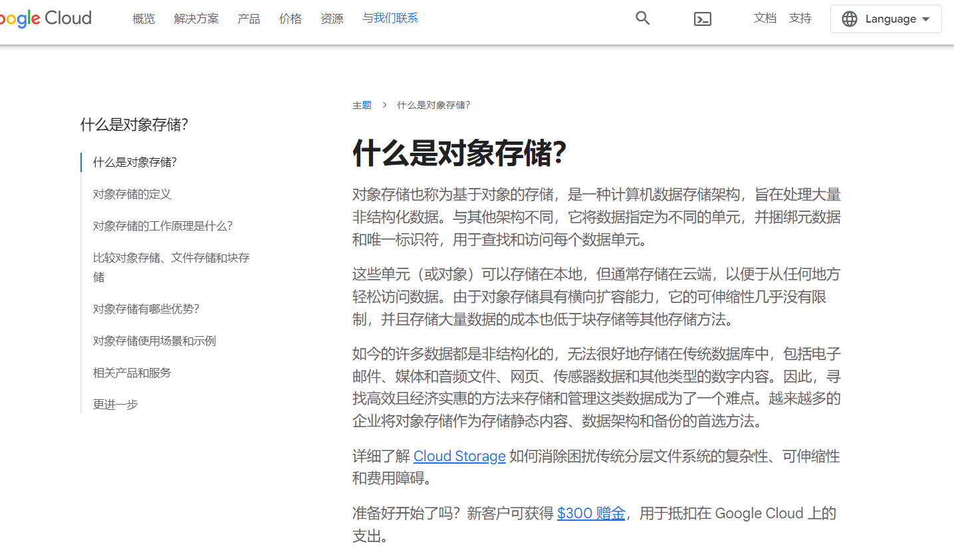This screenshot has height=560, width=954.
Task: Open the Cloud Shell terminal icon
Action: [702, 19]
